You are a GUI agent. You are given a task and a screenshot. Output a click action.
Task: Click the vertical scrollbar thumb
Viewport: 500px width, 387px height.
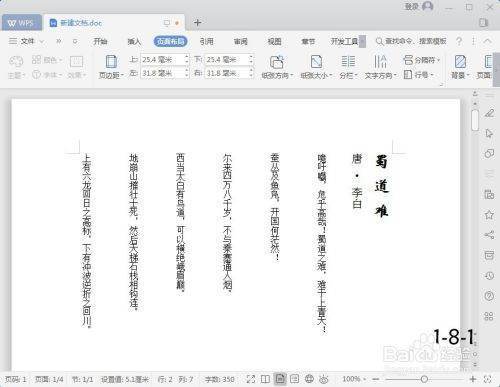pos(475,120)
